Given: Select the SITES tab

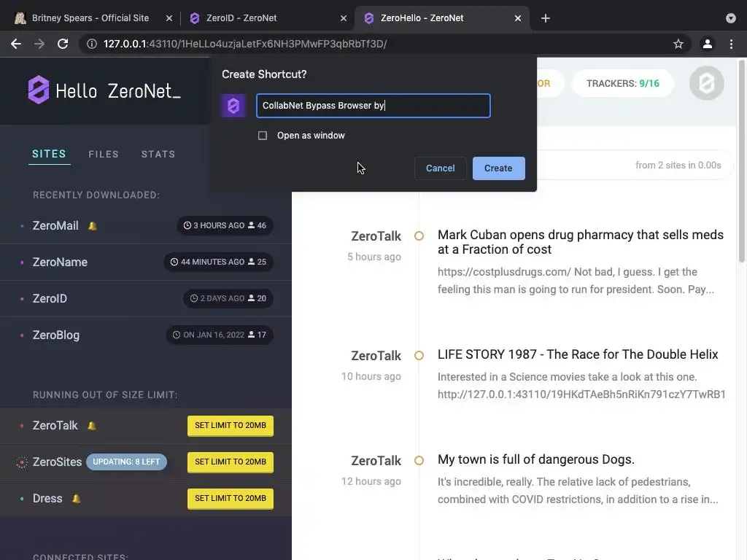Looking at the screenshot, I should point(49,154).
